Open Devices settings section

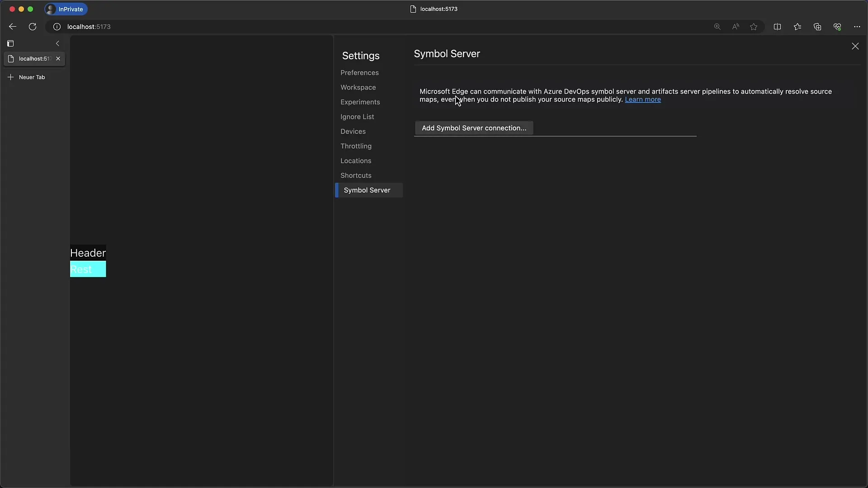click(x=353, y=131)
